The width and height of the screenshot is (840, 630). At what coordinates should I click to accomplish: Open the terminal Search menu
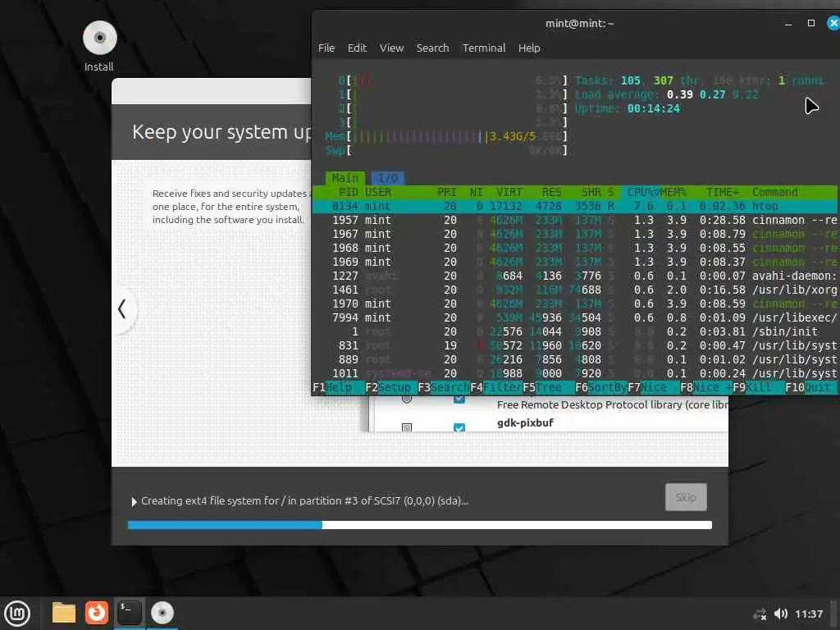click(432, 48)
